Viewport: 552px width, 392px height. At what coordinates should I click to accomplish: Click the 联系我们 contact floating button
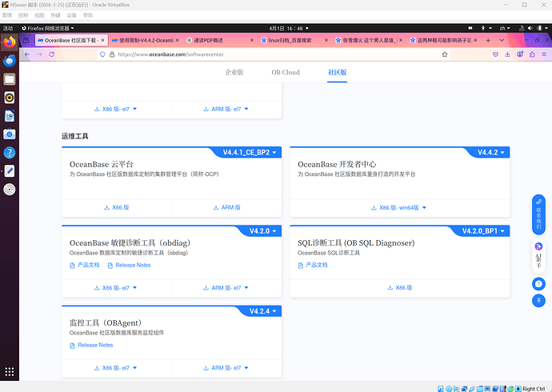(538, 214)
